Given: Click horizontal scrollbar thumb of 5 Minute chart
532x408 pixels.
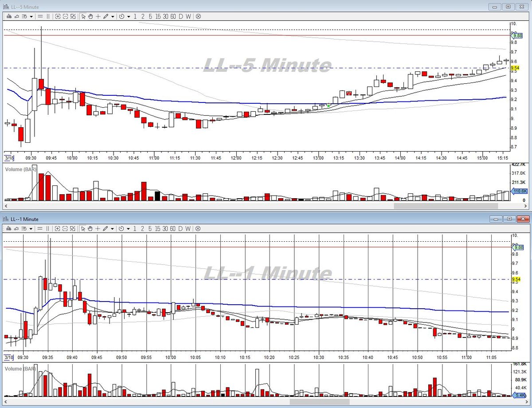Looking at the screenshot, I should pos(446,206).
